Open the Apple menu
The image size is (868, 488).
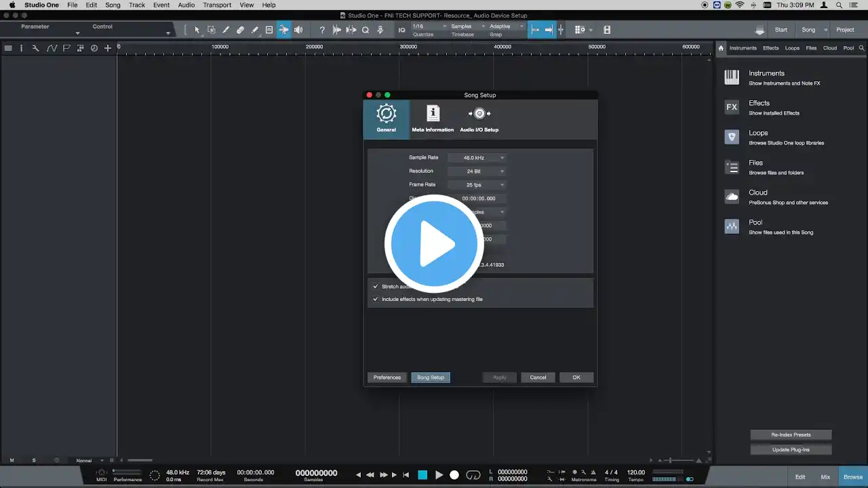coord(12,5)
